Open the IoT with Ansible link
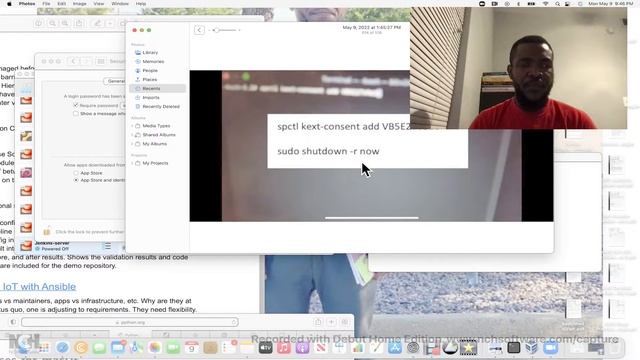Image resolution: width=640 pixels, height=360 pixels. pyautogui.click(x=39, y=287)
